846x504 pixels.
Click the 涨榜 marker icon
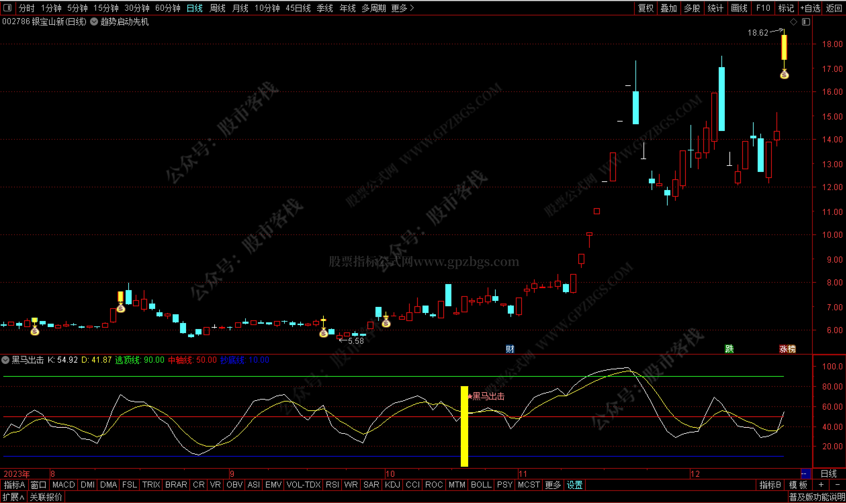(787, 349)
